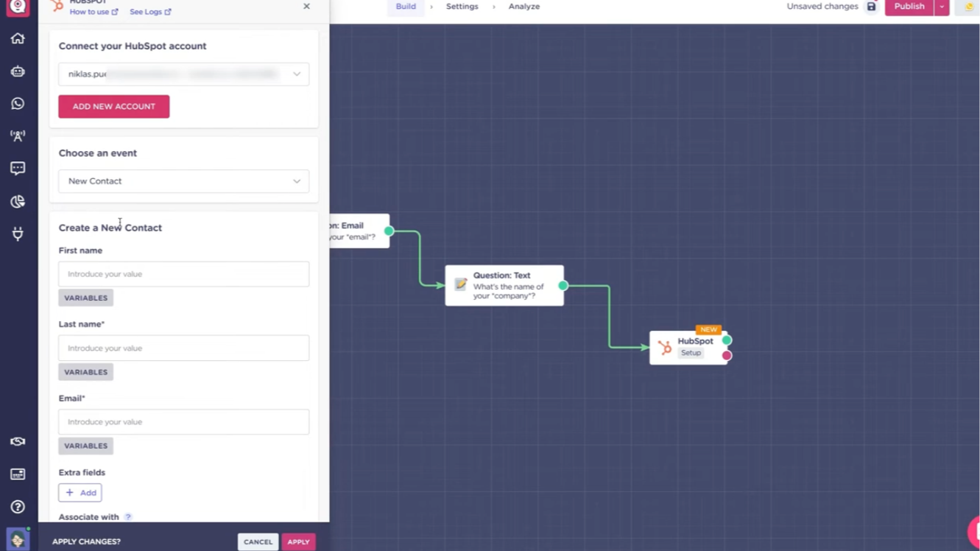The height and width of the screenshot is (551, 980).
Task: Click the green output dot of HubSpot block
Action: (x=727, y=340)
